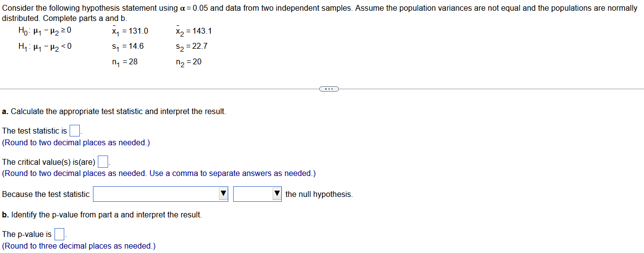Screen dimensions: 644x253
Task: Click the s2 = 22.7 value
Action: 192,46
